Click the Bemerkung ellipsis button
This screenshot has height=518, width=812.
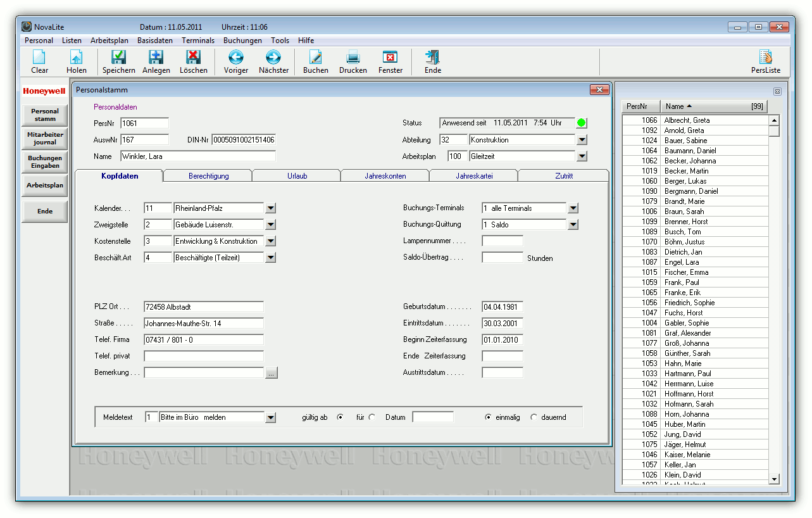[271, 373]
